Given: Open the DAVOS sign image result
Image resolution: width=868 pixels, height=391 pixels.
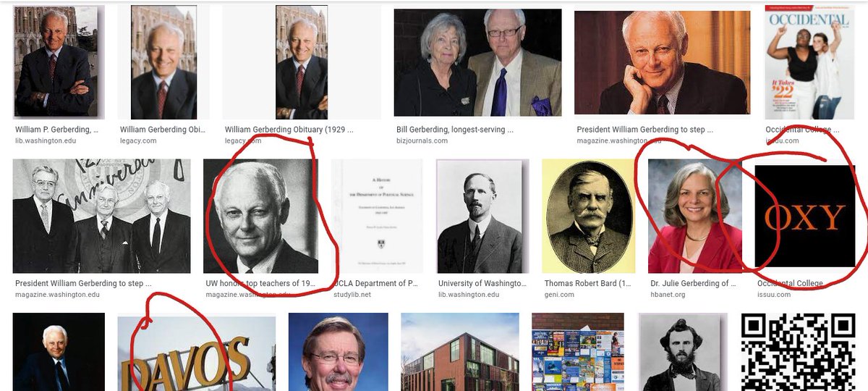Looking at the screenshot, I should (197, 353).
